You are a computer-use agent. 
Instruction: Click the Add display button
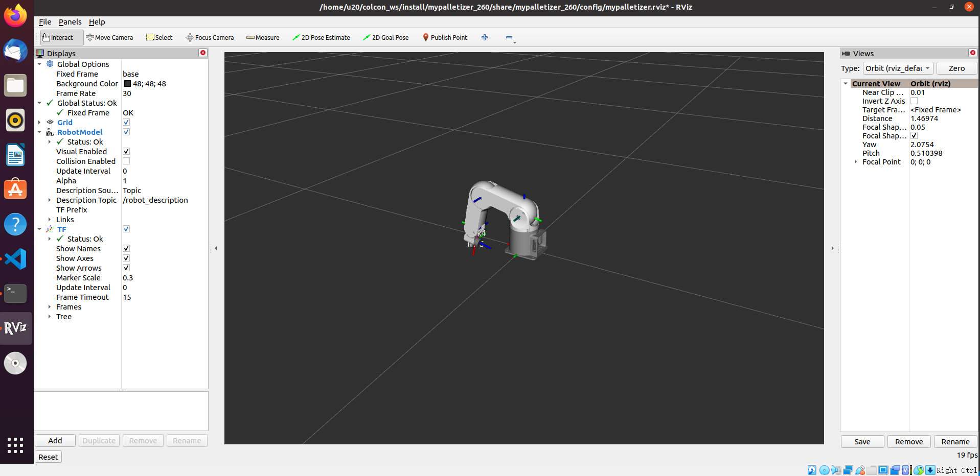click(55, 441)
